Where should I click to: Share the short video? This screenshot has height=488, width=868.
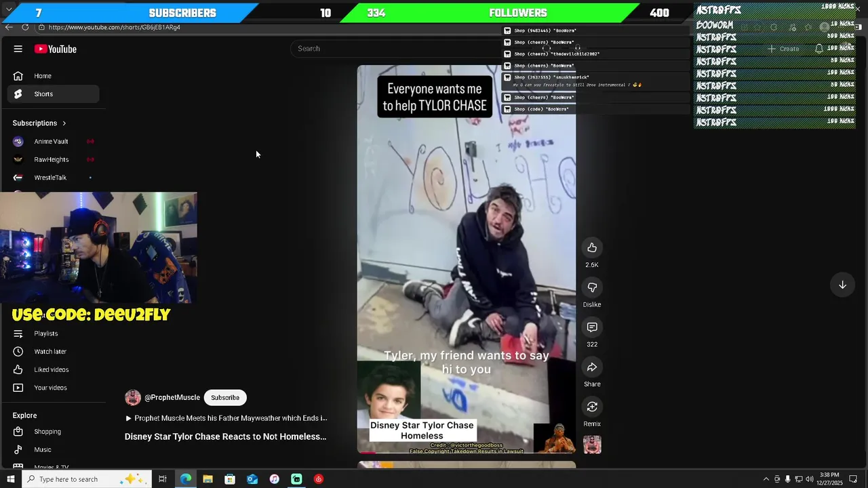pyautogui.click(x=592, y=367)
